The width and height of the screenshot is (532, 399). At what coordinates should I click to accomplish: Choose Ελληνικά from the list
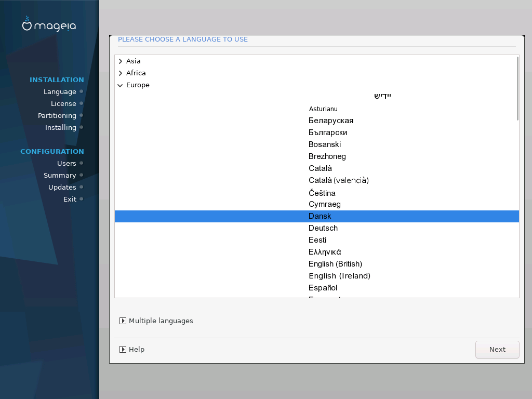click(316, 252)
